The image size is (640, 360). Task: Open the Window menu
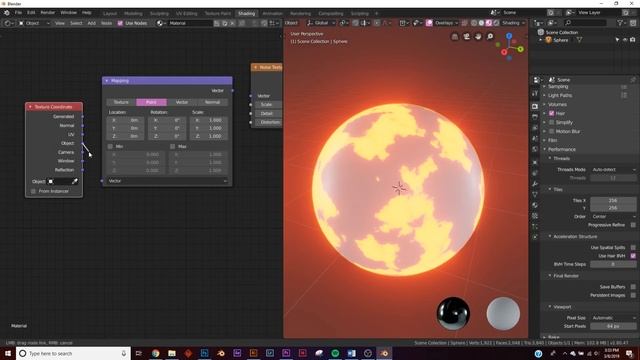coord(68,13)
